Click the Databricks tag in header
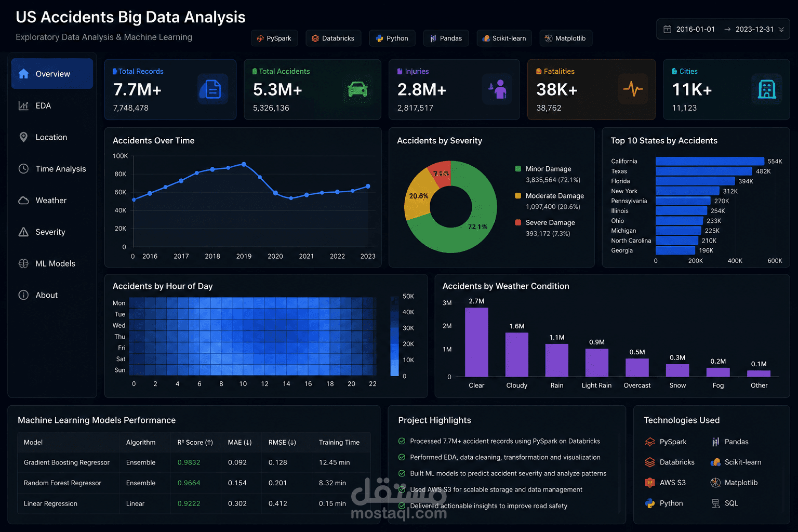Viewport: 798px width, 532px height. click(x=334, y=38)
